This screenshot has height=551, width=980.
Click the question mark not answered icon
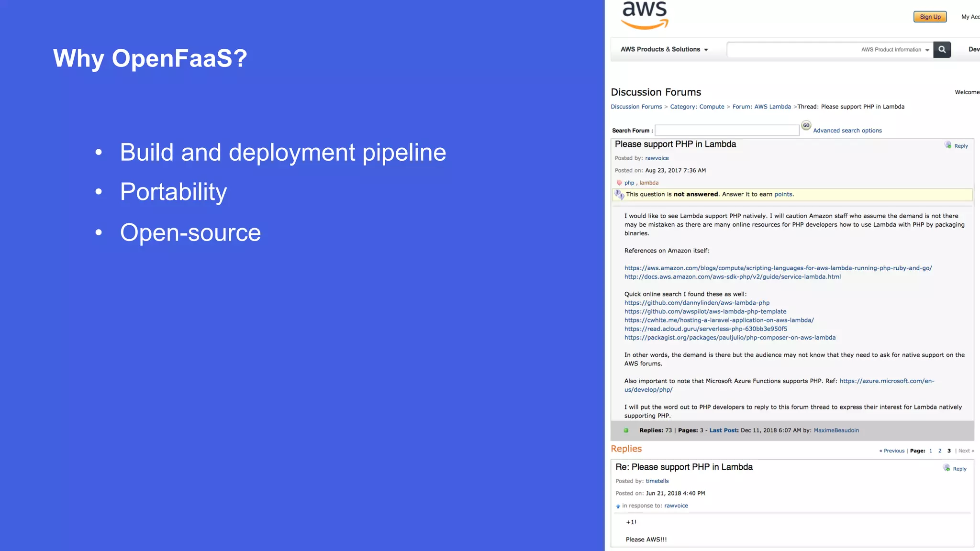pos(619,194)
